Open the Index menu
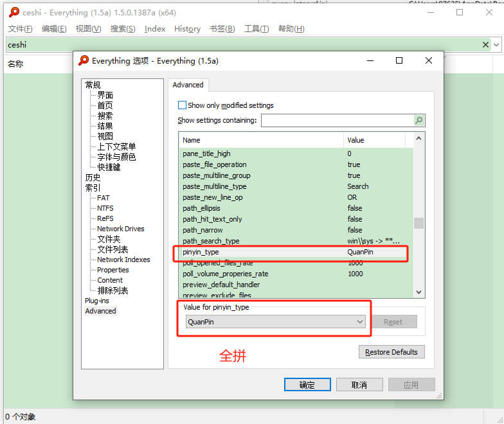Image resolution: width=504 pixels, height=424 pixels. pyautogui.click(x=155, y=28)
